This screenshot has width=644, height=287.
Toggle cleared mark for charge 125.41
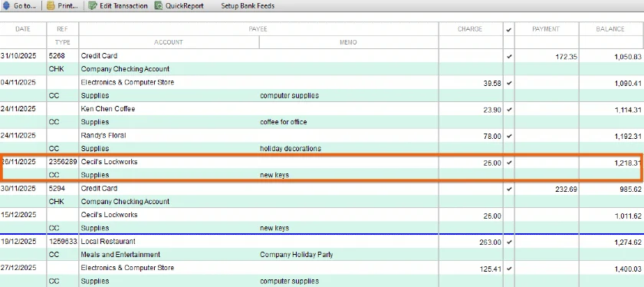pos(509,269)
